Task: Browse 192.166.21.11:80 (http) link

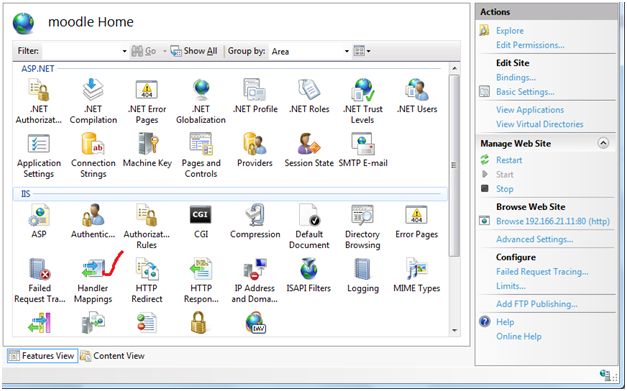Action: tap(553, 221)
